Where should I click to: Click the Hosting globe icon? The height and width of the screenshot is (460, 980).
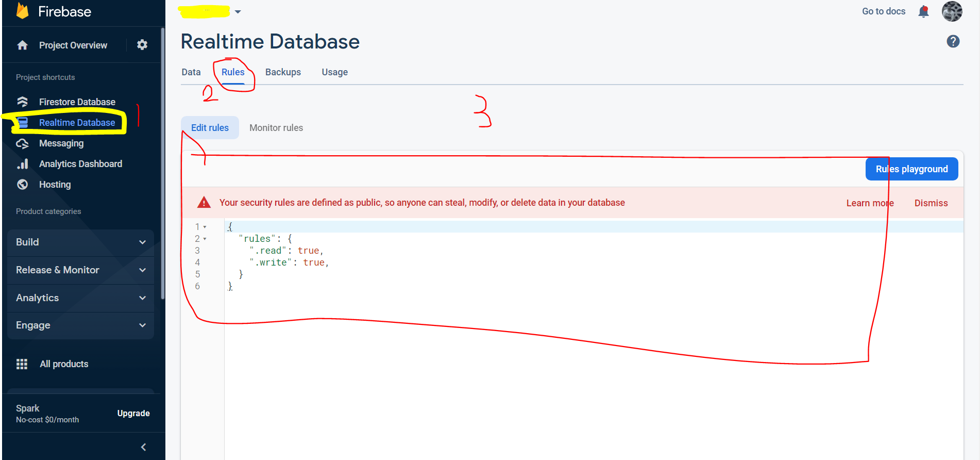point(22,184)
